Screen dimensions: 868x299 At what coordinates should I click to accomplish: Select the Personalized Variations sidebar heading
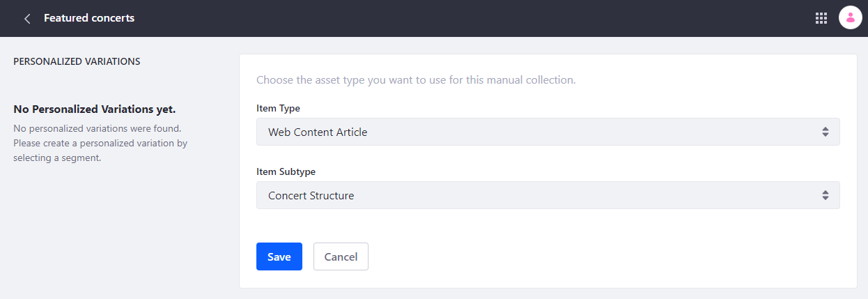coord(77,61)
